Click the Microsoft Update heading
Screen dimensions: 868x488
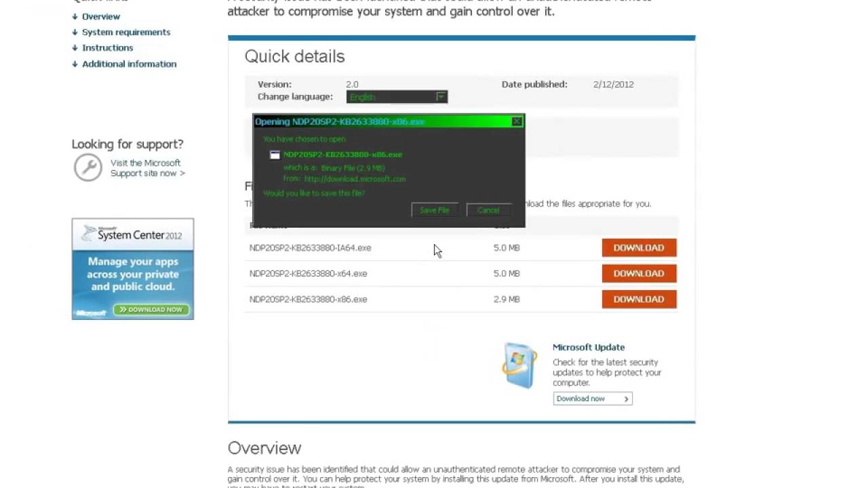(x=589, y=347)
